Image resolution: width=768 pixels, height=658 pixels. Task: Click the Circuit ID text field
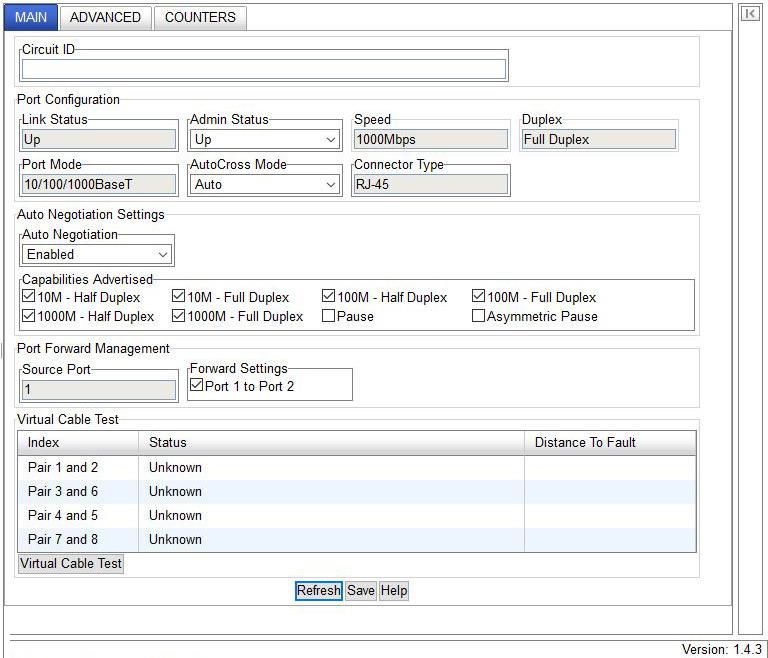(264, 69)
